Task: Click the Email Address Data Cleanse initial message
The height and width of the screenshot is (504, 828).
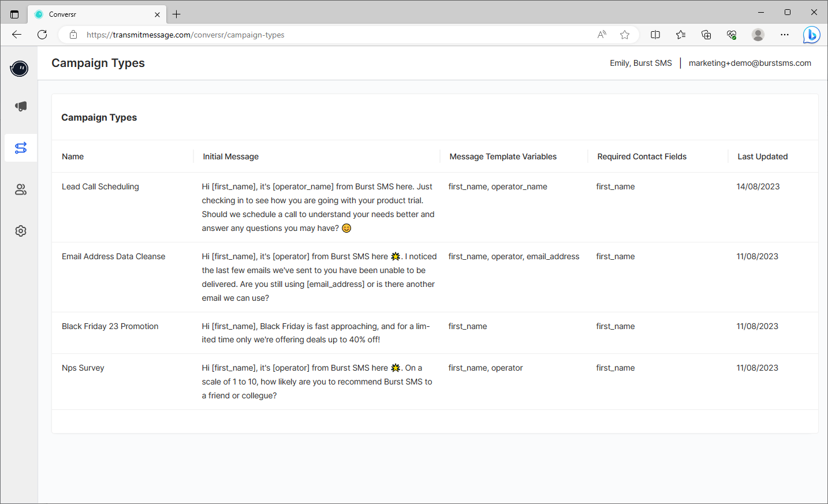Action: [x=319, y=277]
